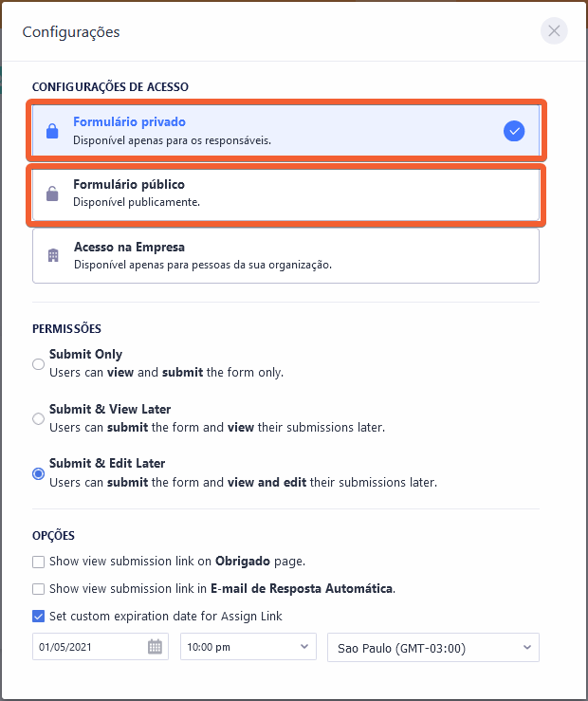Click the Submit & Edit Later description text

243,482
